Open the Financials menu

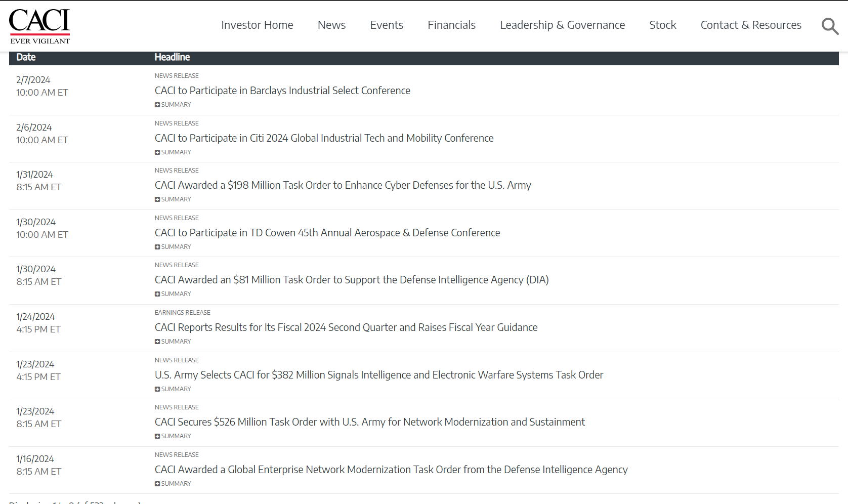coord(451,25)
